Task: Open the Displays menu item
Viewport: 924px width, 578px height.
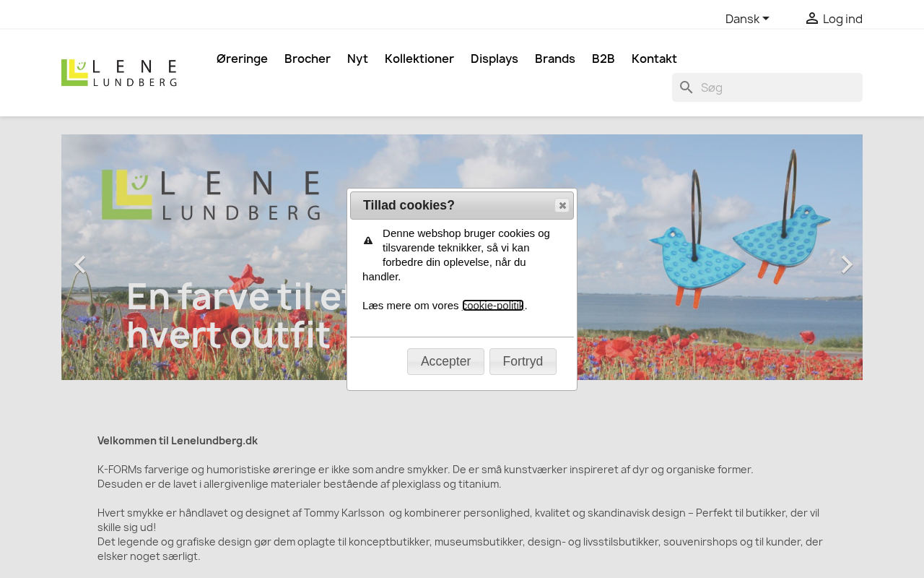Action: 494,59
